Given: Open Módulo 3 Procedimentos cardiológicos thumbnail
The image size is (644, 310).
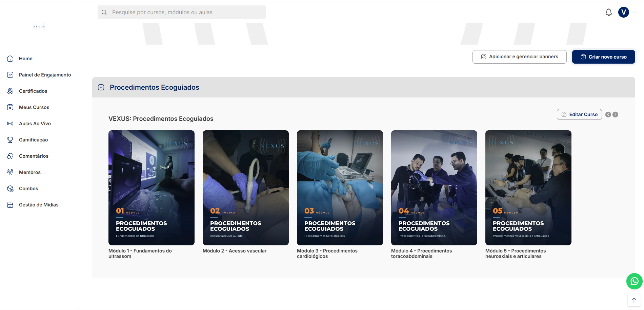Looking at the screenshot, I should pyautogui.click(x=340, y=188).
